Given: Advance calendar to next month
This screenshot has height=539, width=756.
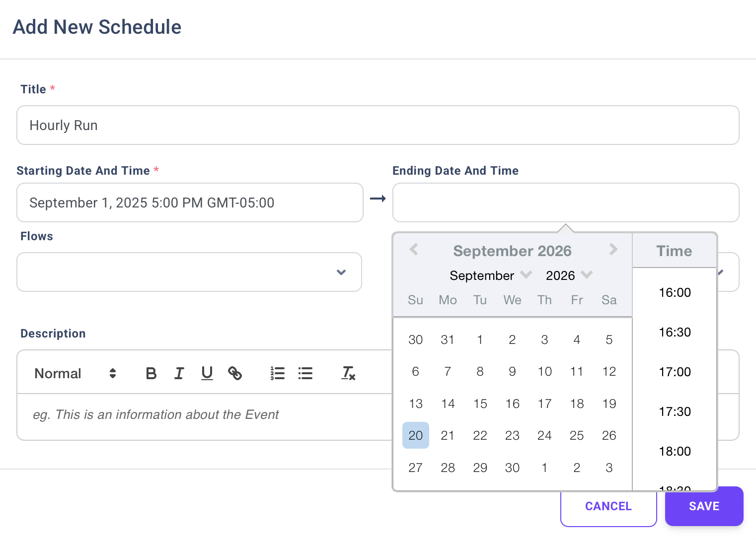Looking at the screenshot, I should (613, 250).
